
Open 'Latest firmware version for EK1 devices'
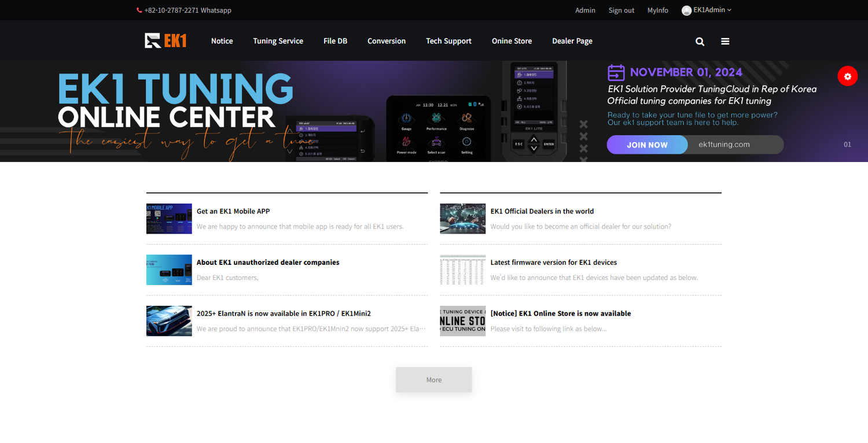554,262
